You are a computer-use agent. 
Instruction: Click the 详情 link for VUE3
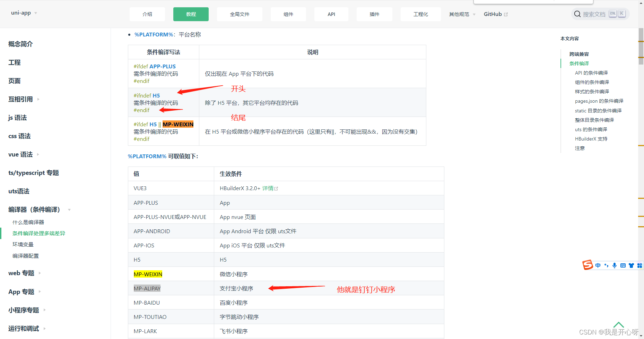268,188
